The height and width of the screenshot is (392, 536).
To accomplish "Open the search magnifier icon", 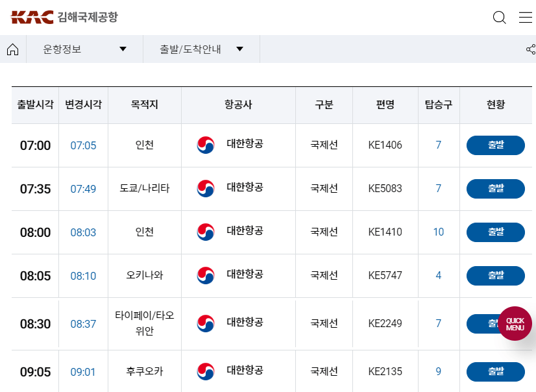I will [499, 18].
